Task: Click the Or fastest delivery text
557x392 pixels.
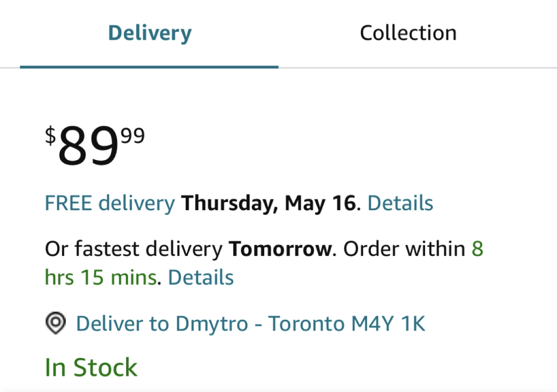Action: [x=134, y=249]
